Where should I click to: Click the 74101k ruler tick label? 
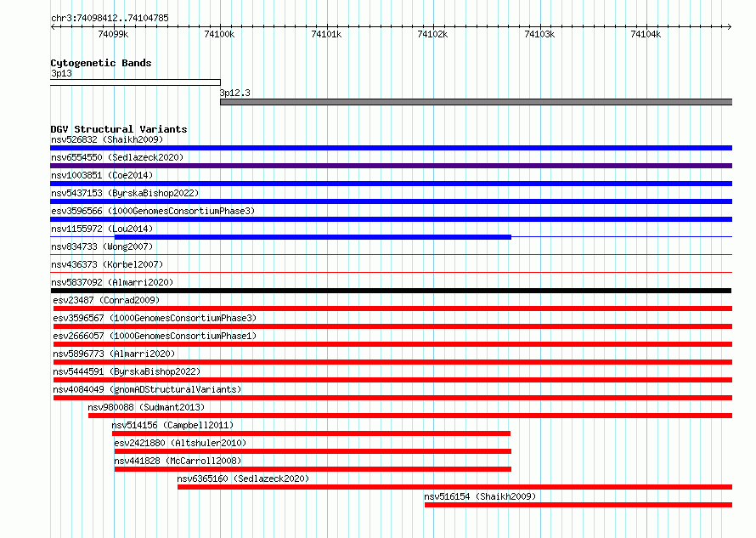click(326, 34)
